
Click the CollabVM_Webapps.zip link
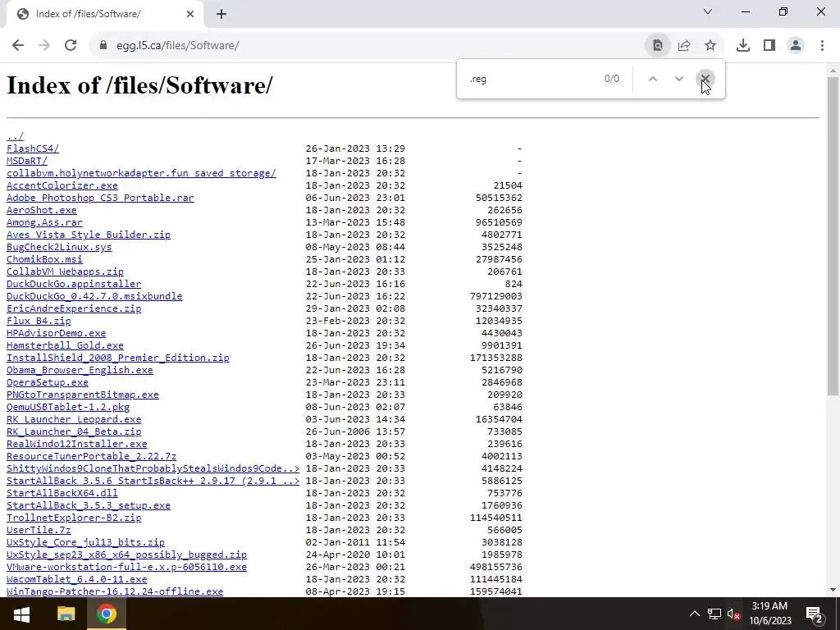click(65, 272)
